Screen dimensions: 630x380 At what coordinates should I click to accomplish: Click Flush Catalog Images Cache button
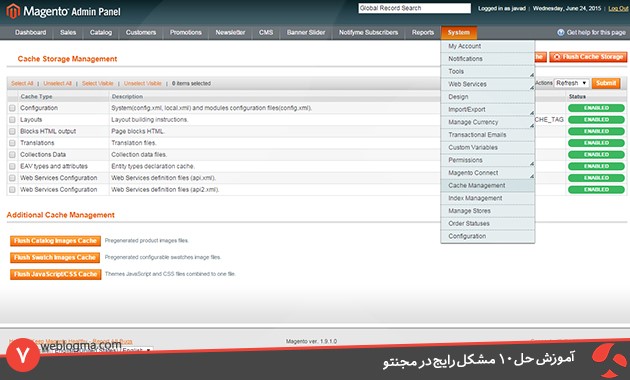pyautogui.click(x=55, y=241)
